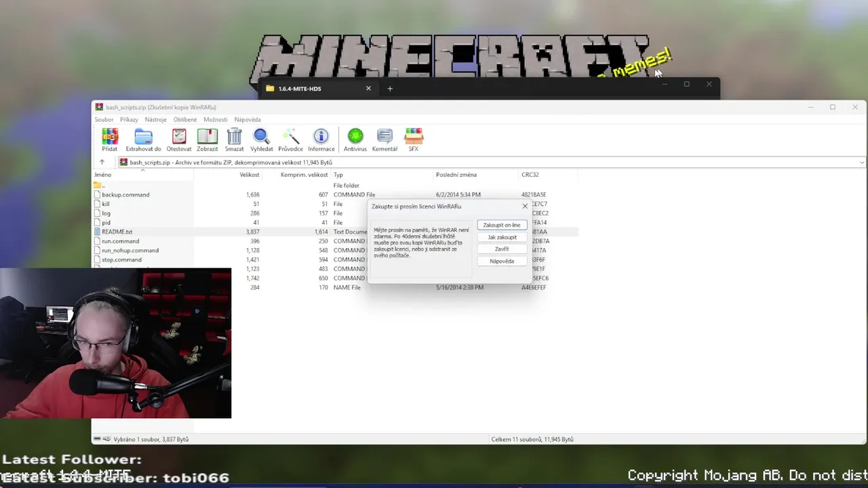
Task: Sort by the Velikost column header
Action: [229, 174]
